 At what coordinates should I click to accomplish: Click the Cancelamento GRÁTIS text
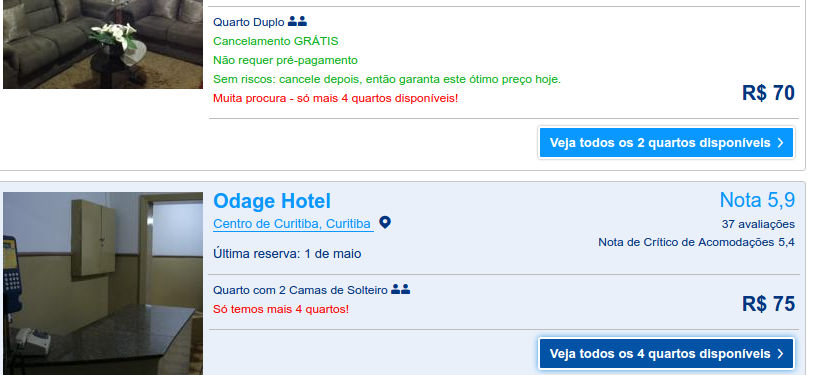(275, 41)
